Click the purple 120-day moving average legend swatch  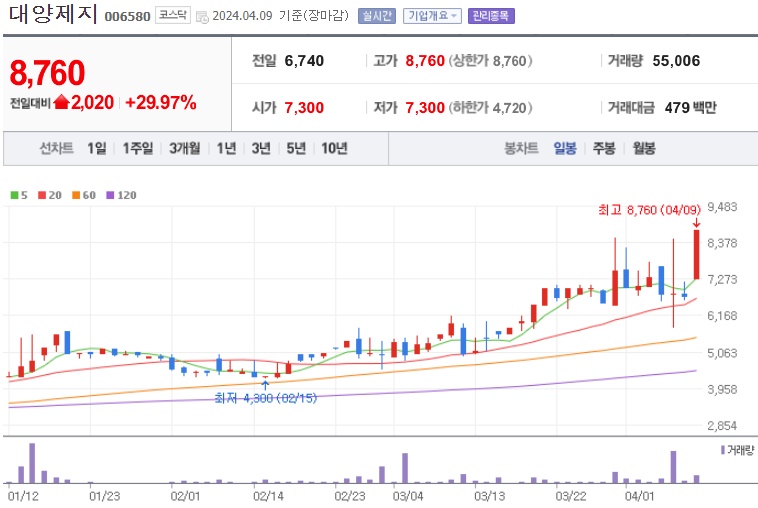tap(110, 195)
